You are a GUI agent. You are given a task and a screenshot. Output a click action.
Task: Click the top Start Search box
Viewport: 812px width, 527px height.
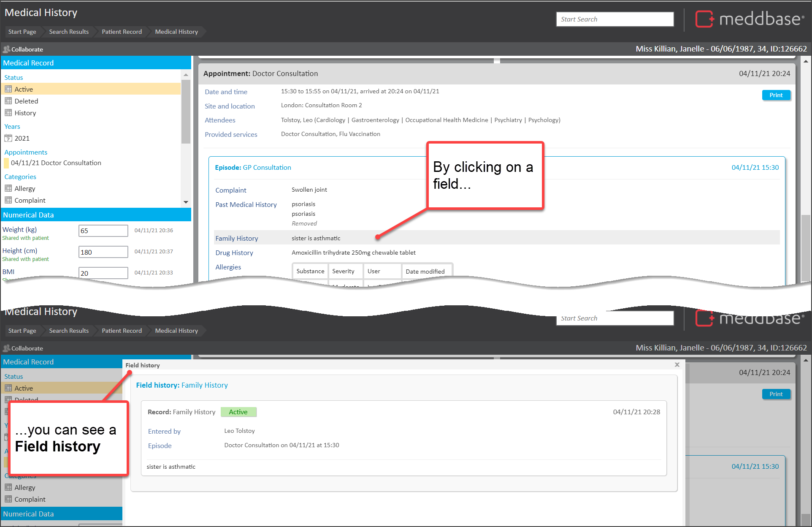614,19
